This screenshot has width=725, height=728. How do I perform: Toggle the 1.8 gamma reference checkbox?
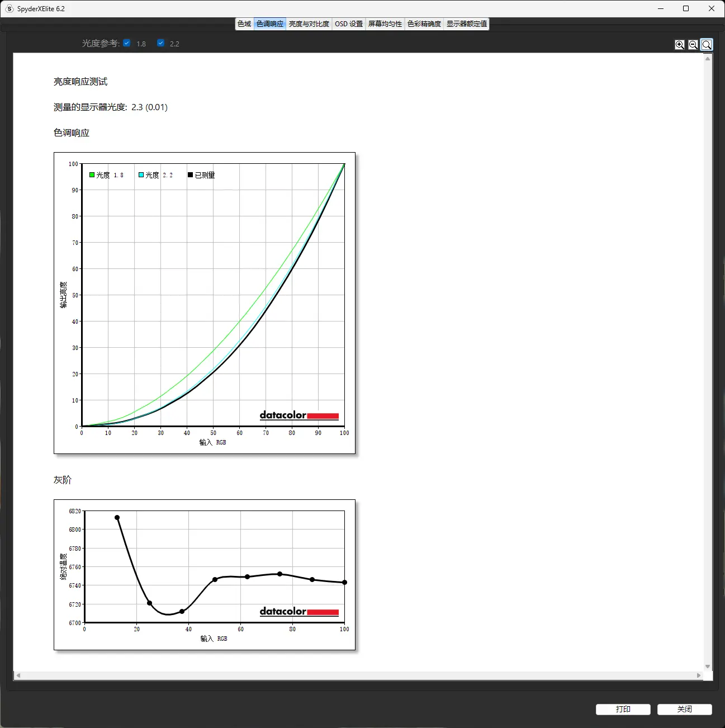coord(127,43)
